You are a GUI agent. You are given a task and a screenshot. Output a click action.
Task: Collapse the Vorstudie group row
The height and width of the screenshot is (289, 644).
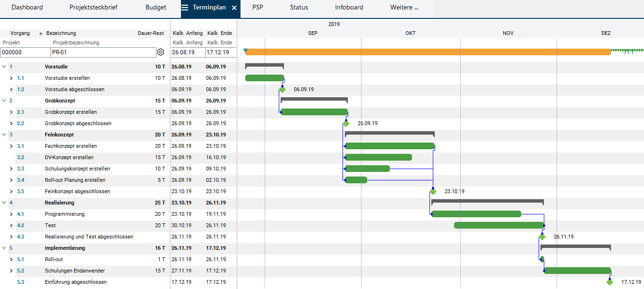(x=4, y=67)
